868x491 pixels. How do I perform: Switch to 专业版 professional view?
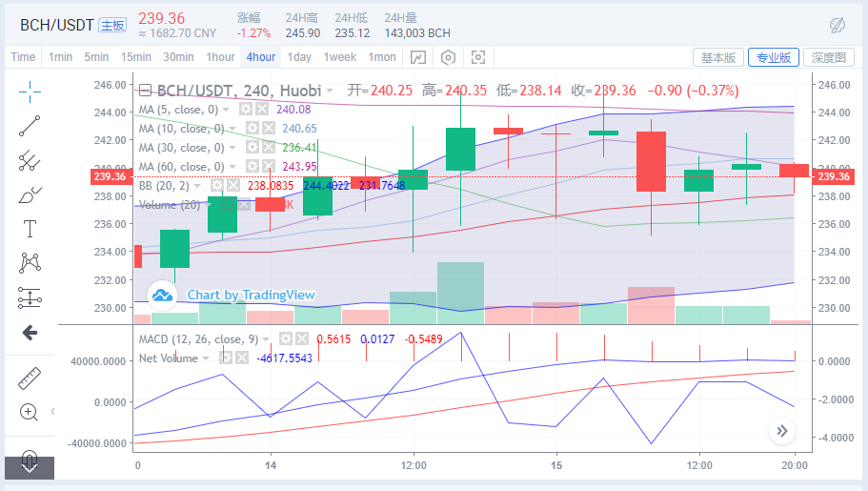point(774,57)
